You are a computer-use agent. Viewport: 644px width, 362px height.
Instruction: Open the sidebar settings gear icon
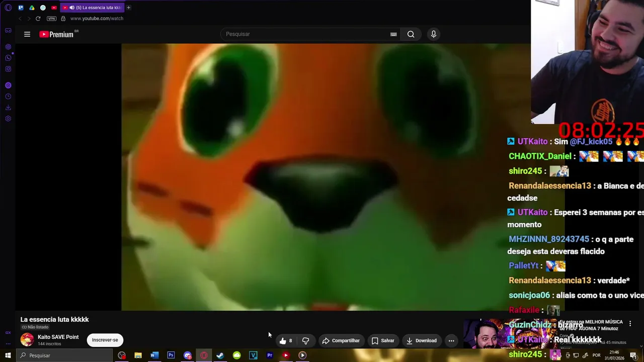coord(8,119)
